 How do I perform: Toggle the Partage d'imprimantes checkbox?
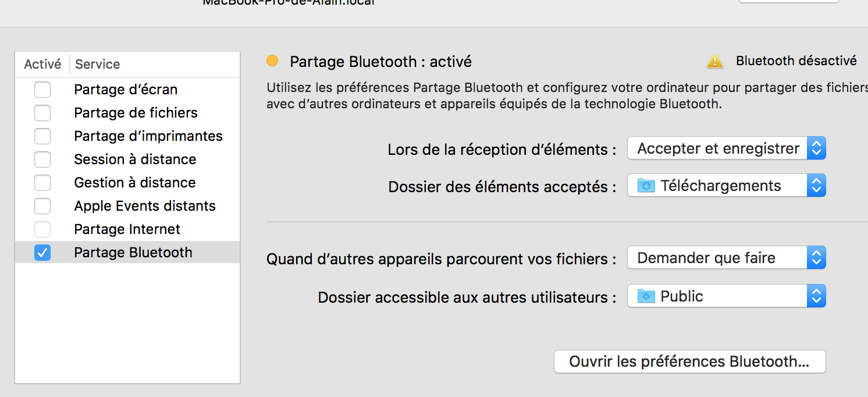pyautogui.click(x=42, y=136)
